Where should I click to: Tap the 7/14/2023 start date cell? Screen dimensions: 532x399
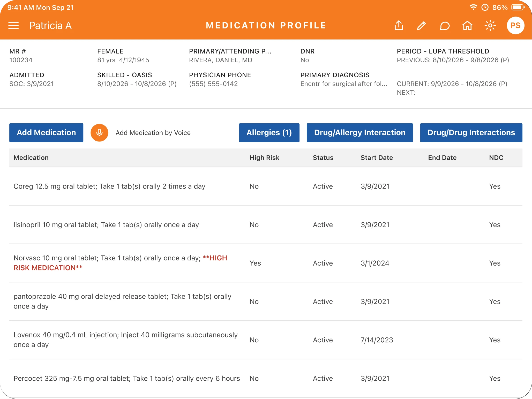click(x=377, y=340)
